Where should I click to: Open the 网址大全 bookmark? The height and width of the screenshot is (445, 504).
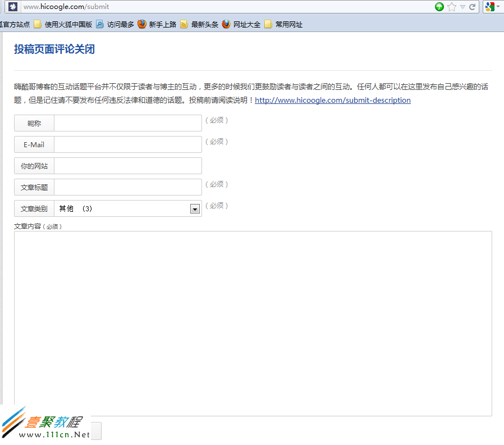coord(241,24)
